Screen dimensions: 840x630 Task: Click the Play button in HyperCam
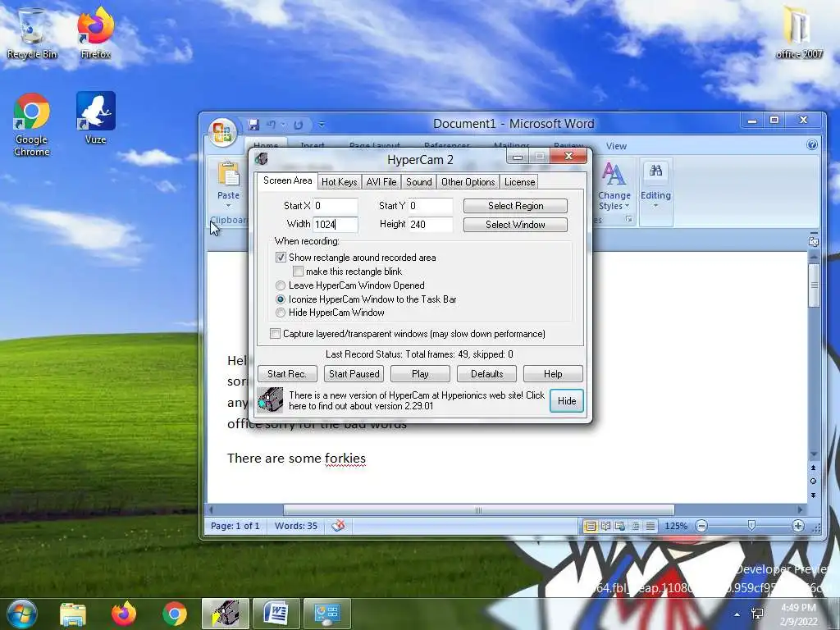pyautogui.click(x=420, y=374)
